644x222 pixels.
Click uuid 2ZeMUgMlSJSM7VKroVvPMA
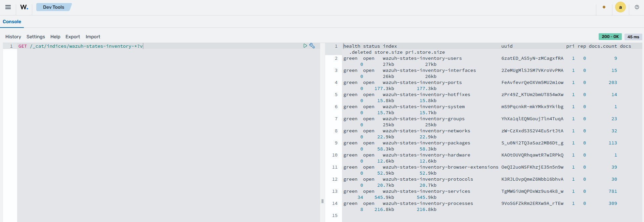(532, 70)
